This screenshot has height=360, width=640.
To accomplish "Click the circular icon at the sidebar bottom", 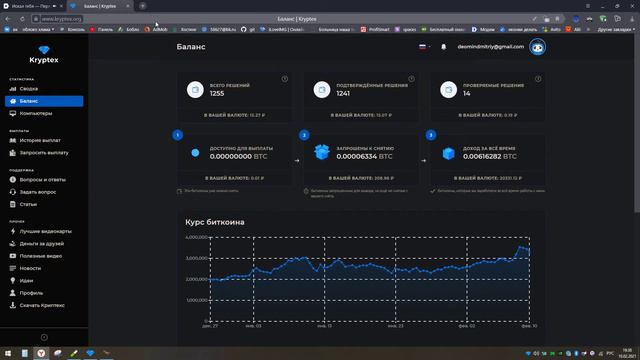I will pos(44,337).
